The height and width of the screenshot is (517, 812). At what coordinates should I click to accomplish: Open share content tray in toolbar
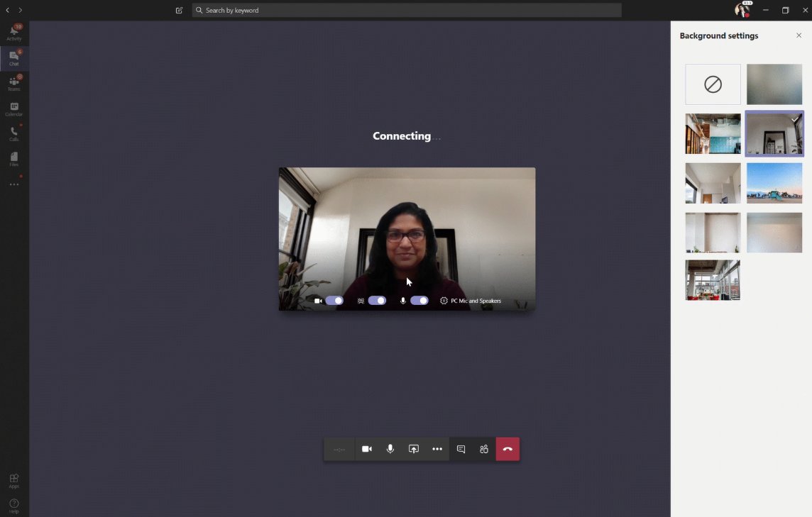(x=414, y=449)
